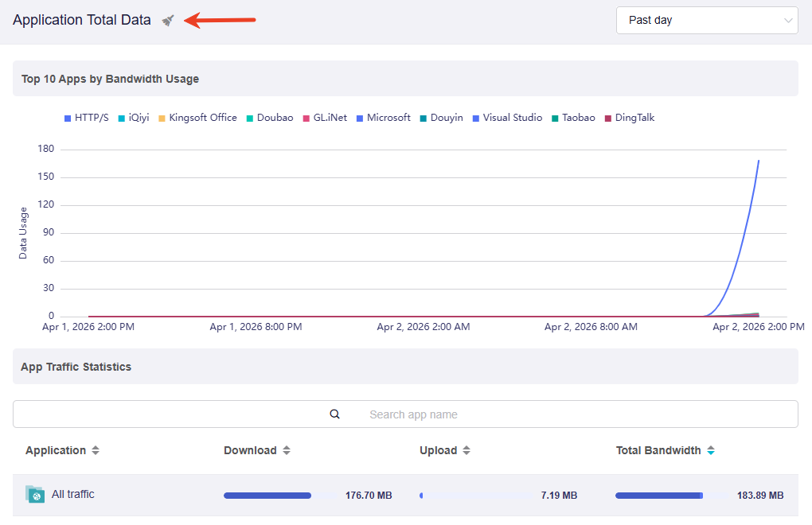This screenshot has height=525, width=812.
Task: Hide DingTalk series via legend
Action: click(630, 118)
